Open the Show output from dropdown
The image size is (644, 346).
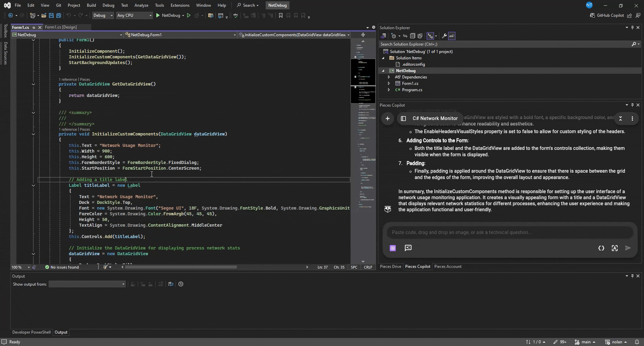click(87, 284)
